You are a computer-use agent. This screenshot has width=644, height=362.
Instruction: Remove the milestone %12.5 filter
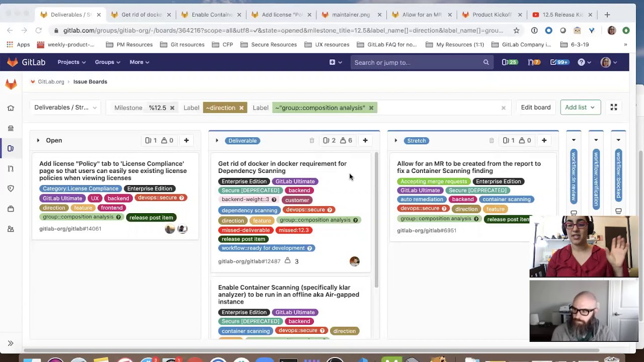172,108
